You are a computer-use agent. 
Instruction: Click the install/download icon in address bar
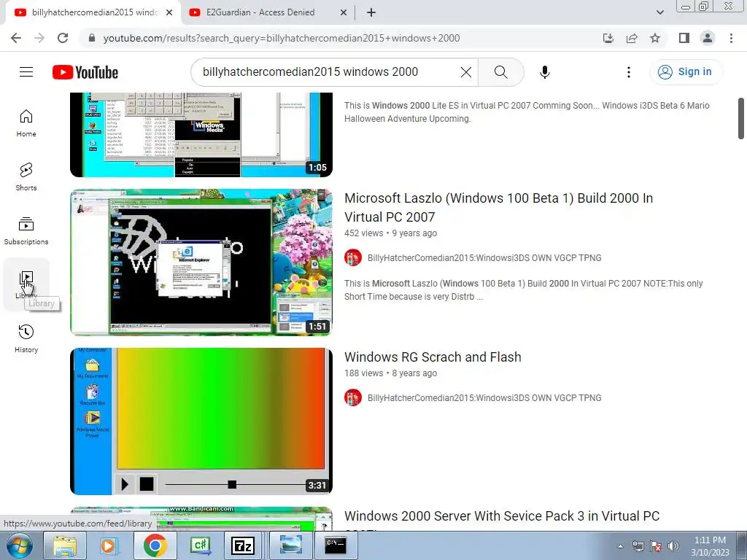click(608, 38)
